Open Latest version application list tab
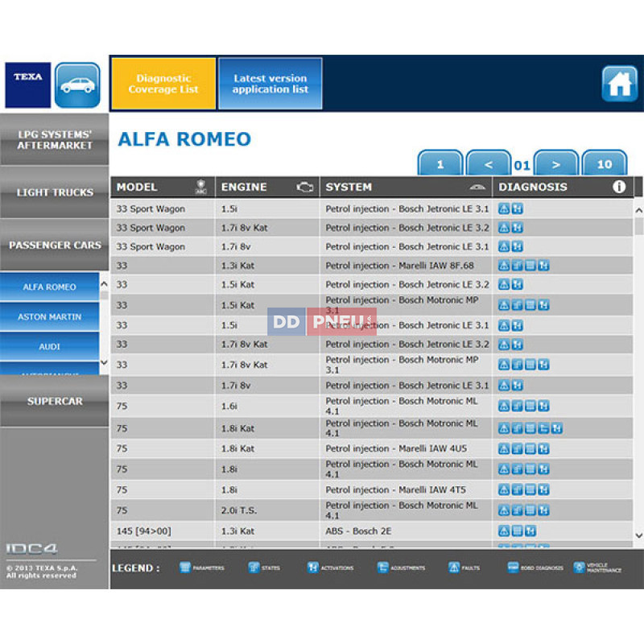The width and height of the screenshot is (644, 644). [x=270, y=84]
